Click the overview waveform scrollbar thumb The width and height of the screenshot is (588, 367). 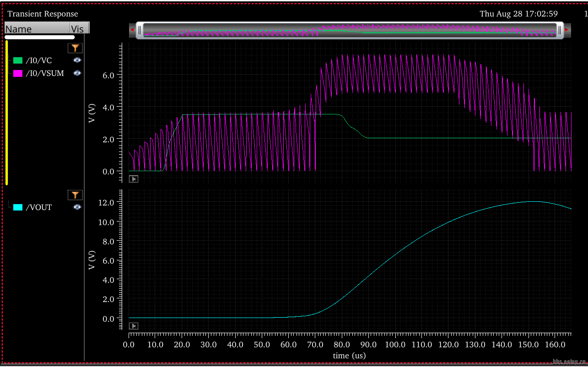[x=350, y=30]
